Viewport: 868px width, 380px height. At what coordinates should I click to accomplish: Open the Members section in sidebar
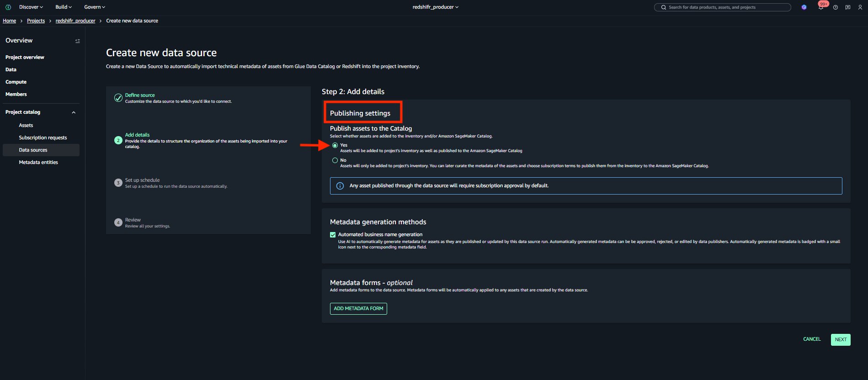pos(16,95)
